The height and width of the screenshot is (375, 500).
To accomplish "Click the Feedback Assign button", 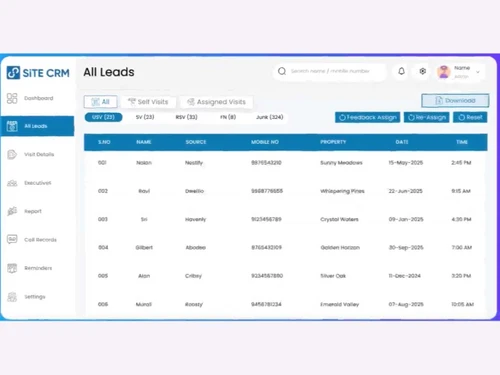I will click(x=367, y=117).
